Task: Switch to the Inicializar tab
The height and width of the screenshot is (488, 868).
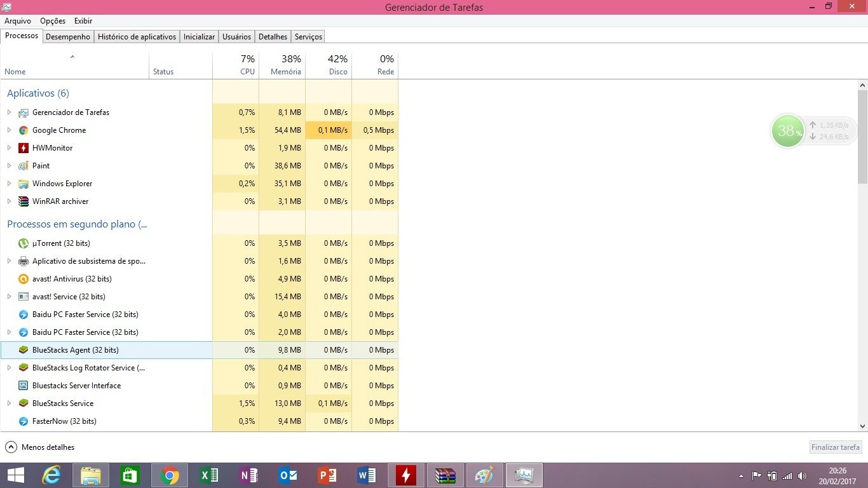Action: [199, 37]
